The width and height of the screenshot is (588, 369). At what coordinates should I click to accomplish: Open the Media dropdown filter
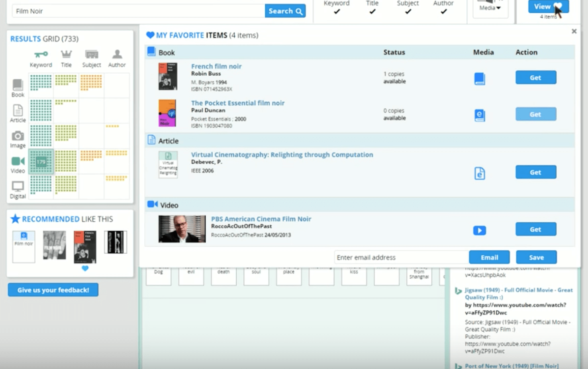490,8
